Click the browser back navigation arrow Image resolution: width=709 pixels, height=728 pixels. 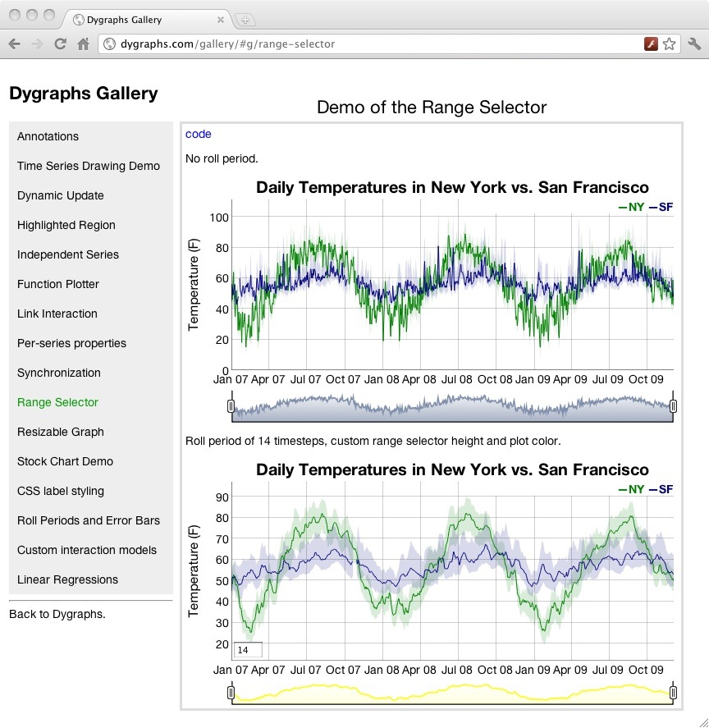15,44
